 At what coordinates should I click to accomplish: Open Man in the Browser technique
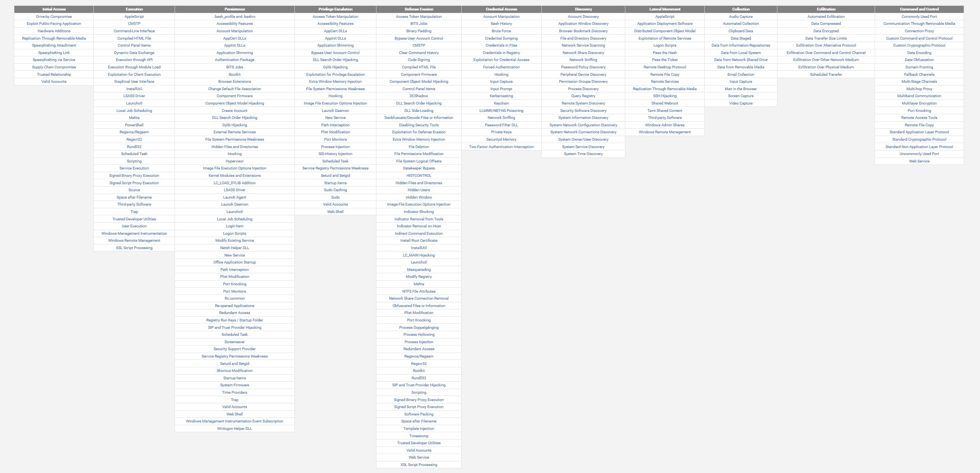pyautogui.click(x=740, y=89)
